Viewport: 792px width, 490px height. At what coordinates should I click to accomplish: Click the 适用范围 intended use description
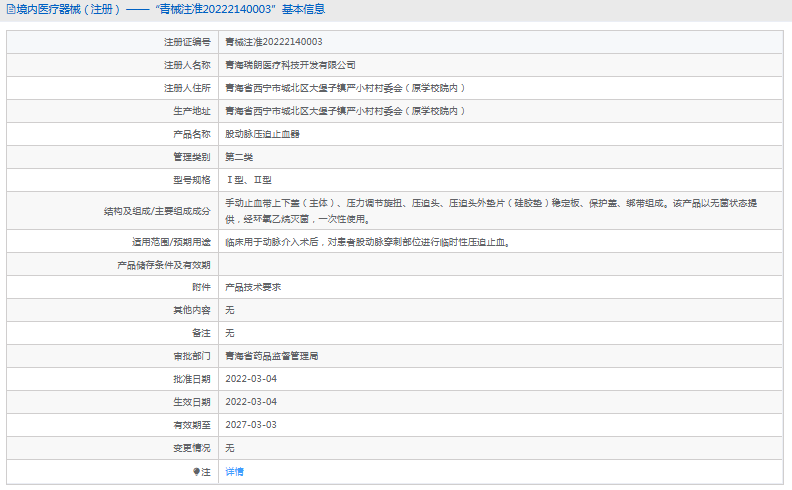[369, 242]
